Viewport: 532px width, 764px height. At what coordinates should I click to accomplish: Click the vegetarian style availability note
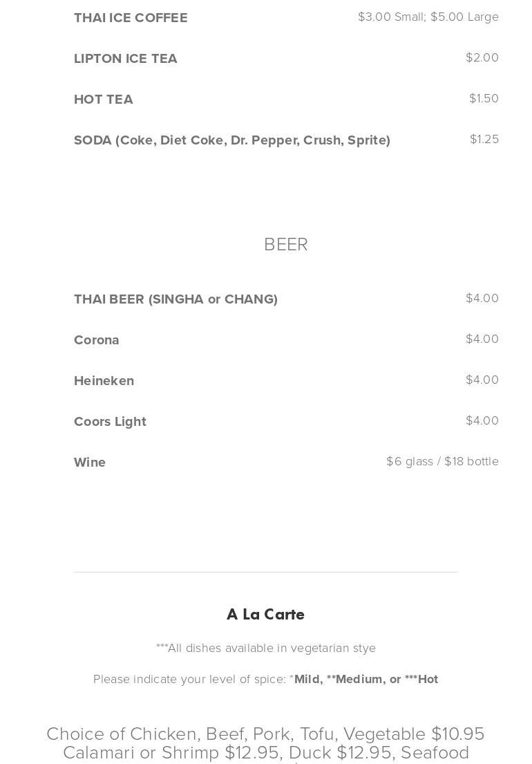266,648
